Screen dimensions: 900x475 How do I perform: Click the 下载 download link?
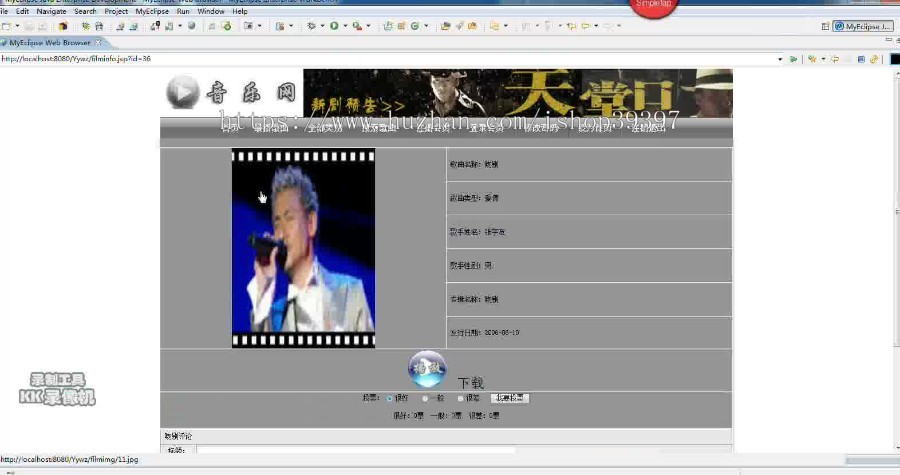471,383
